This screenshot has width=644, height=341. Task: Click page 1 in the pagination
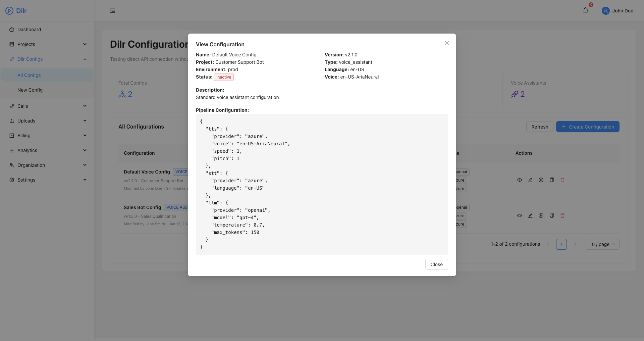point(561,244)
